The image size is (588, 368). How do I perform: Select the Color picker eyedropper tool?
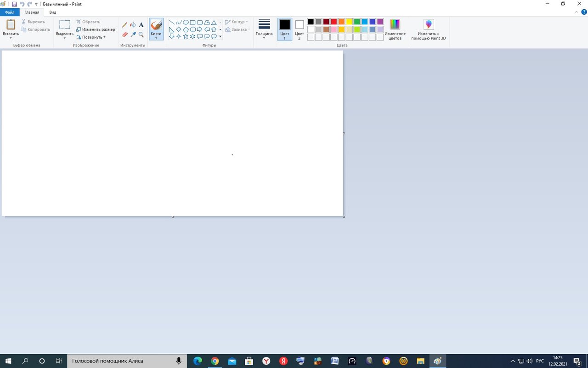133,34
